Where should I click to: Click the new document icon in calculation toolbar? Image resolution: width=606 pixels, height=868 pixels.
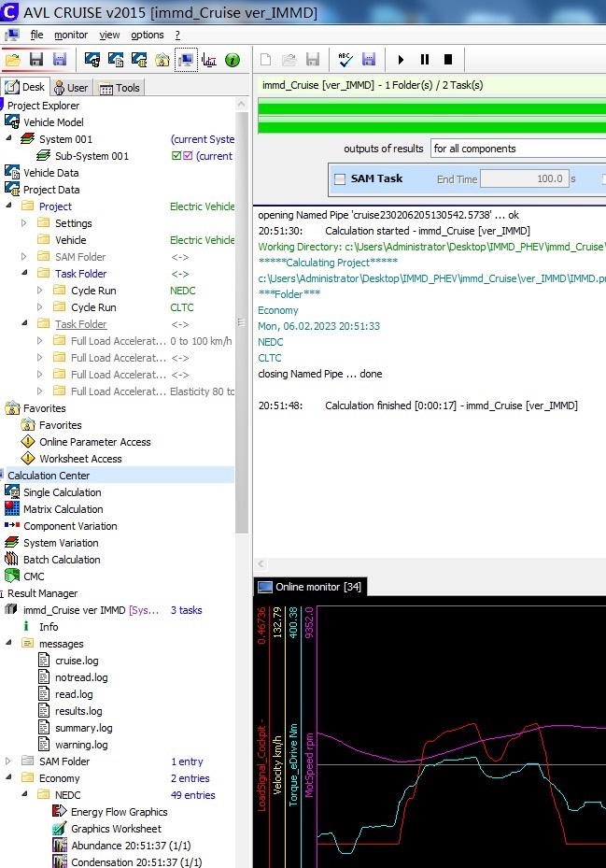tap(265, 59)
